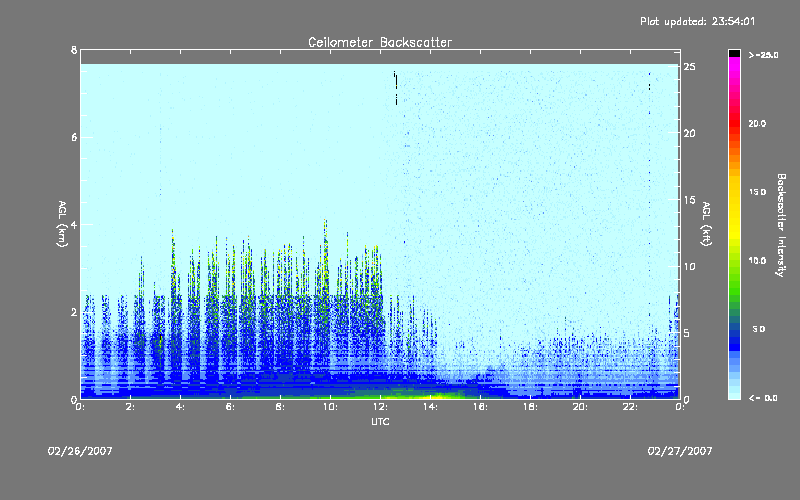Select the 'Backscatter Intensity' colorbar title

click(781, 225)
